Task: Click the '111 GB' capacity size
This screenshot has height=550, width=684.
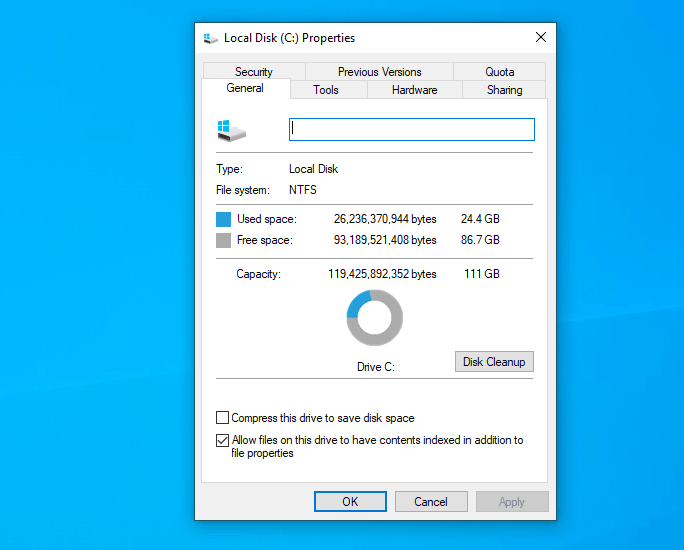Action: click(482, 274)
